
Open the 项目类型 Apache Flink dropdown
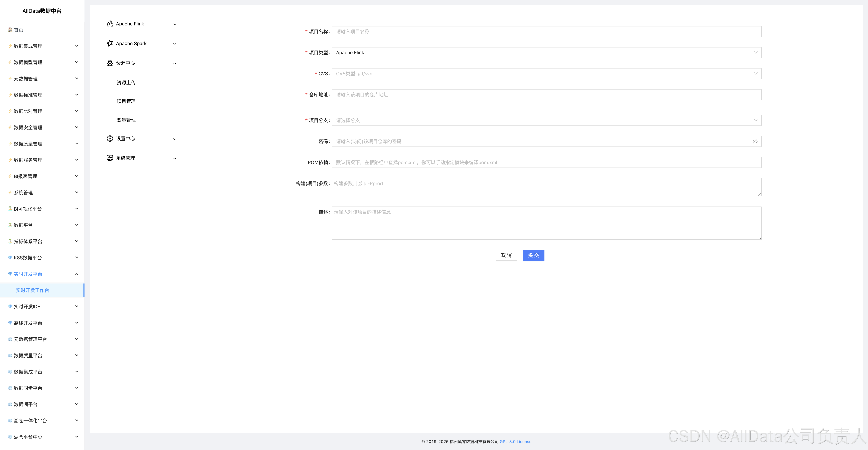(546, 53)
